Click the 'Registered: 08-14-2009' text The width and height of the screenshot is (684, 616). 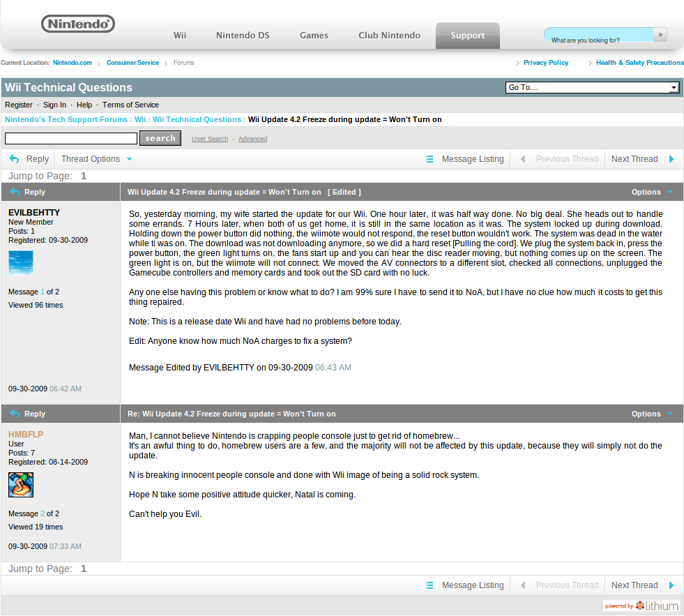click(x=48, y=462)
